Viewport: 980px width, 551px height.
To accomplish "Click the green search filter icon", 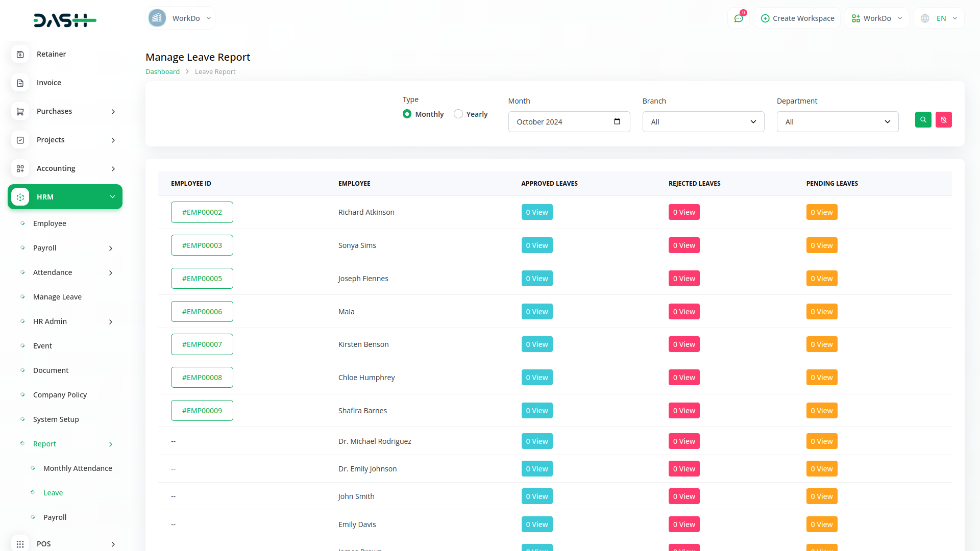I will [923, 120].
